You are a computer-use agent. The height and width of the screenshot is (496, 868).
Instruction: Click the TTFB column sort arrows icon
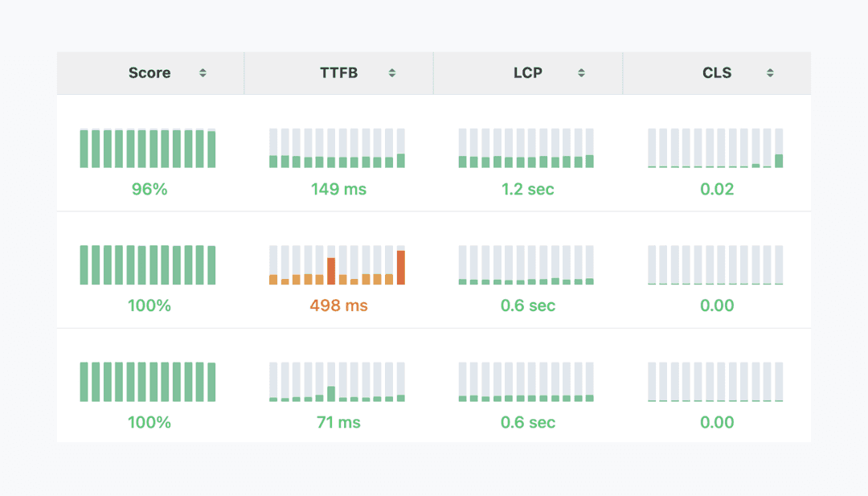(x=391, y=72)
